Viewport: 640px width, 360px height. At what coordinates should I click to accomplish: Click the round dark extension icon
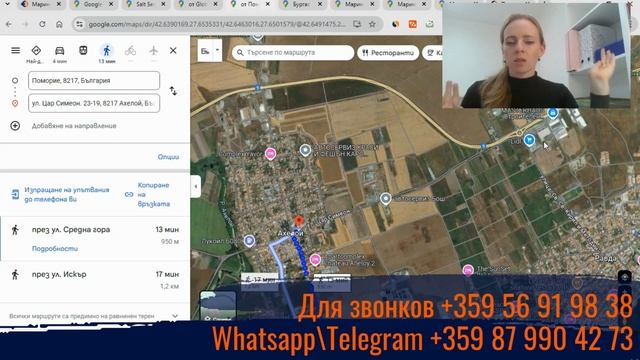point(396,24)
